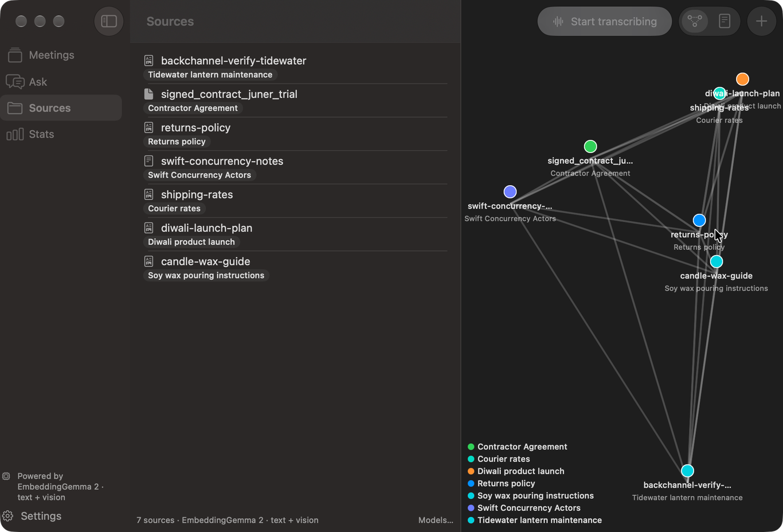
Task: Select the purple swift-concurrency graph node
Action: click(510, 191)
